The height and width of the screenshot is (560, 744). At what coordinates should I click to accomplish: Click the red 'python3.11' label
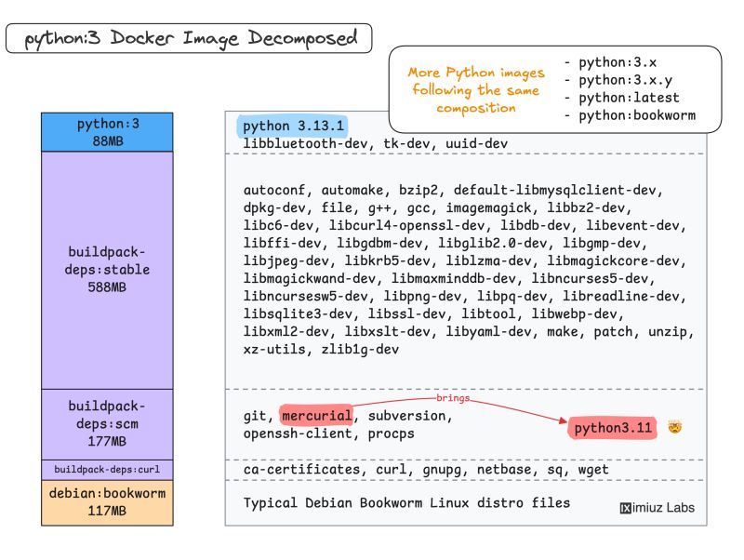[x=613, y=428]
